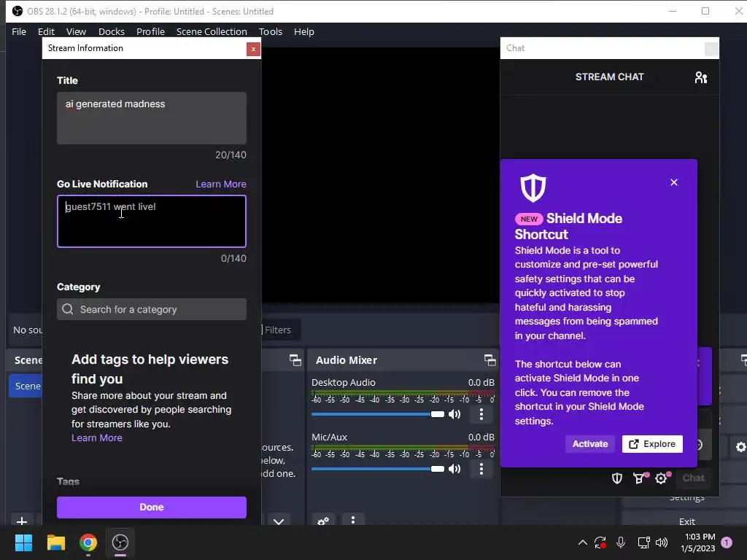Click the search icon in Category field
This screenshot has height=560, width=747.
click(x=68, y=309)
